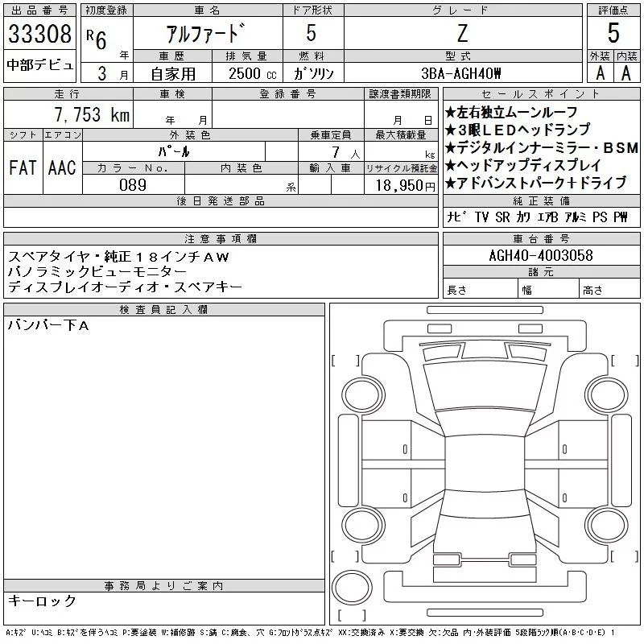Click the 検査員記入欄 section header
644x644 pixels.
click(164, 310)
